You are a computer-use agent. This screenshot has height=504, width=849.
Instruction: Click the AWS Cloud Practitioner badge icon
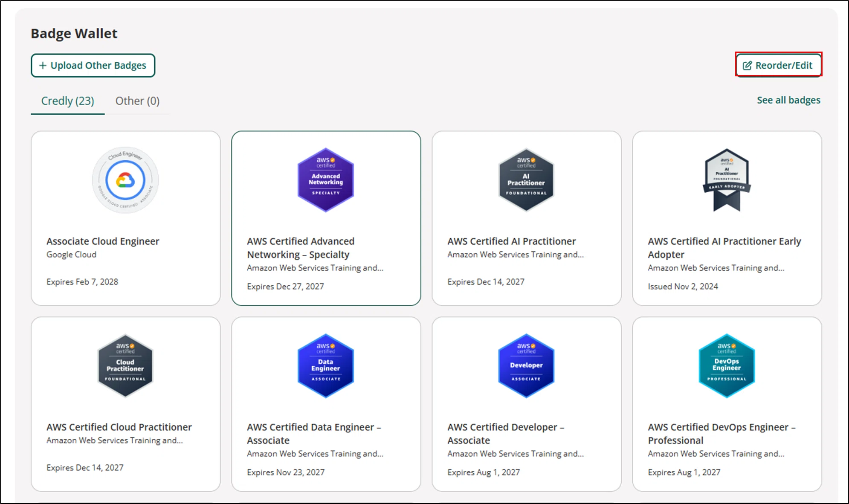click(x=125, y=366)
